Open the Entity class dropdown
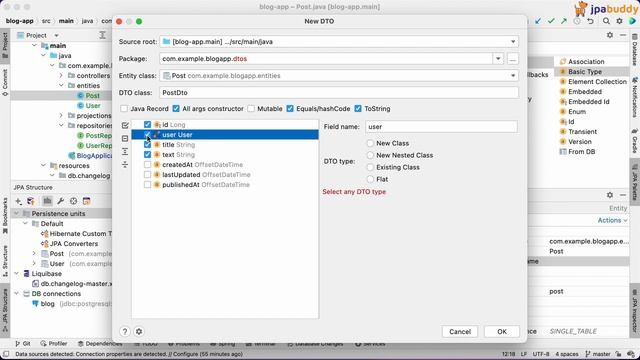 (513, 76)
